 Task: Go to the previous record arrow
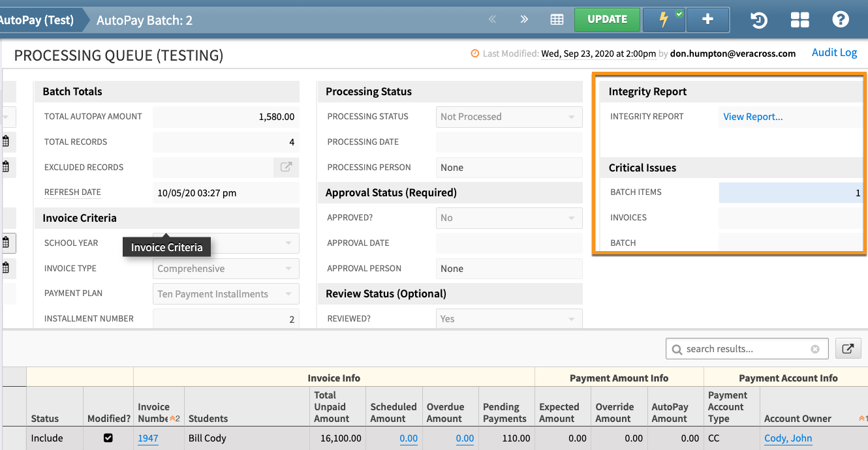pos(493,20)
